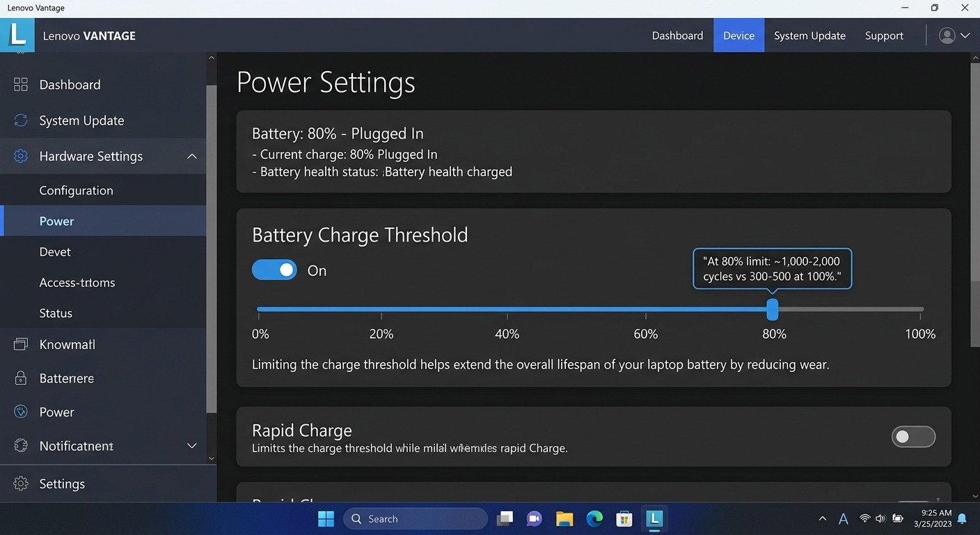Open the Windows Start menu
Screen dimensions: 980x535
(326, 519)
